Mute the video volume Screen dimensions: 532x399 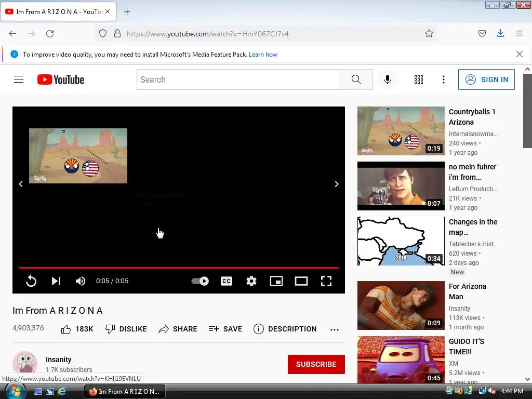pyautogui.click(x=81, y=281)
